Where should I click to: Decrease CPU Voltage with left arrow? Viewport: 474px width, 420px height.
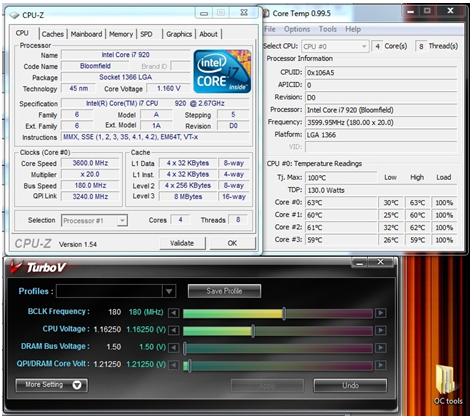(x=173, y=330)
